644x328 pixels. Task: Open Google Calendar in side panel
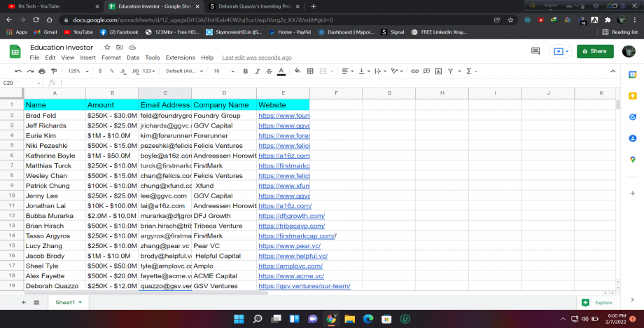point(632,74)
